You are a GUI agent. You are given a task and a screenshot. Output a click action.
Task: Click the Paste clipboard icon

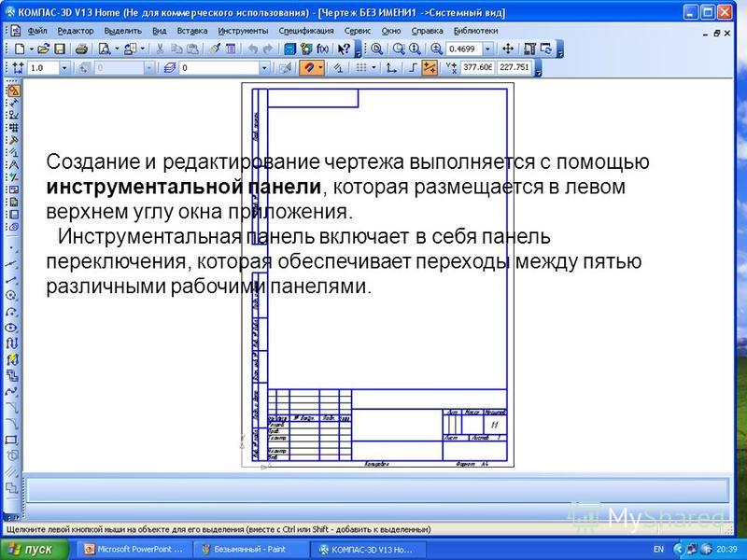[192, 49]
